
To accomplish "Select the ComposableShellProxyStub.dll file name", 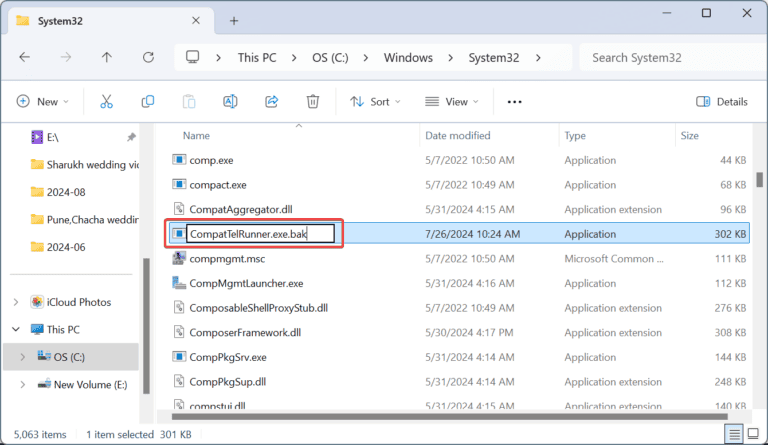I will (259, 308).
